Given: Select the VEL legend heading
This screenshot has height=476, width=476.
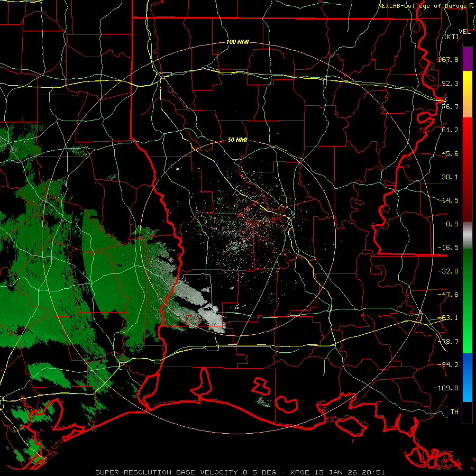Looking at the screenshot, I should [464, 32].
